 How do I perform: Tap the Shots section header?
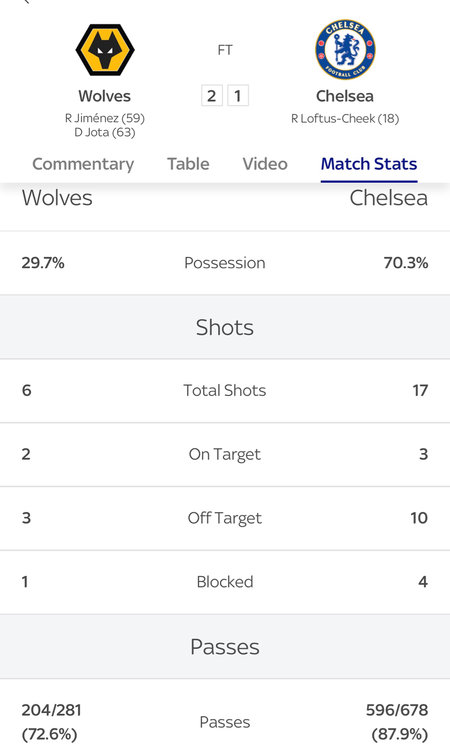coord(225,327)
